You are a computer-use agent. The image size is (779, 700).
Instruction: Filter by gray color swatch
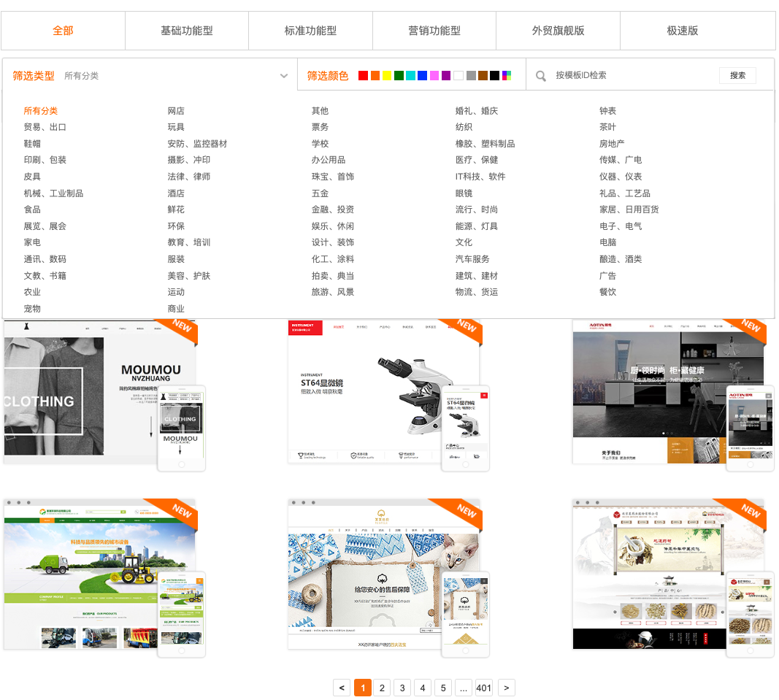coord(471,75)
